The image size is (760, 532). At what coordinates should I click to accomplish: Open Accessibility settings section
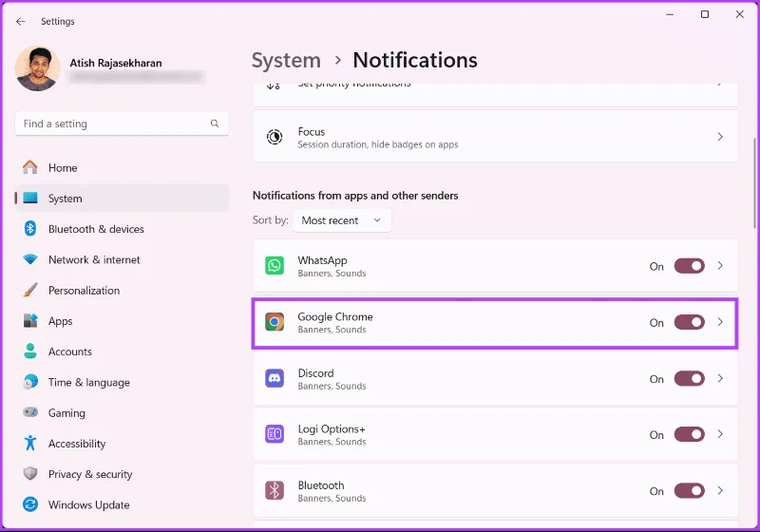click(122, 443)
